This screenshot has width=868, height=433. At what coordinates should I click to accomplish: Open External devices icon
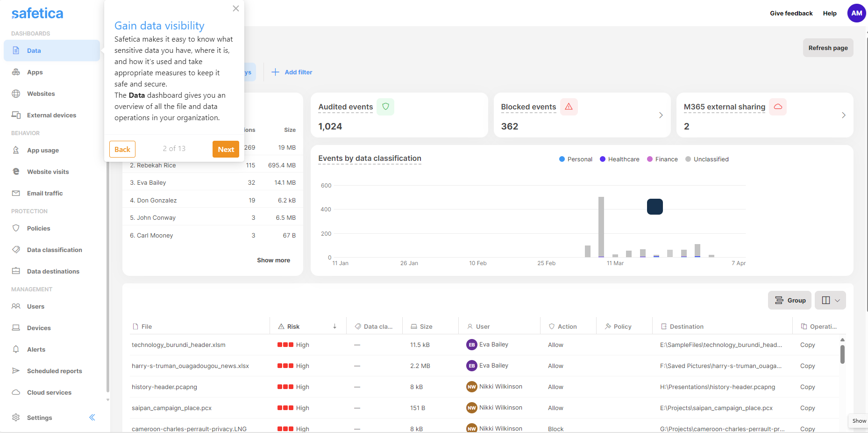[16, 115]
